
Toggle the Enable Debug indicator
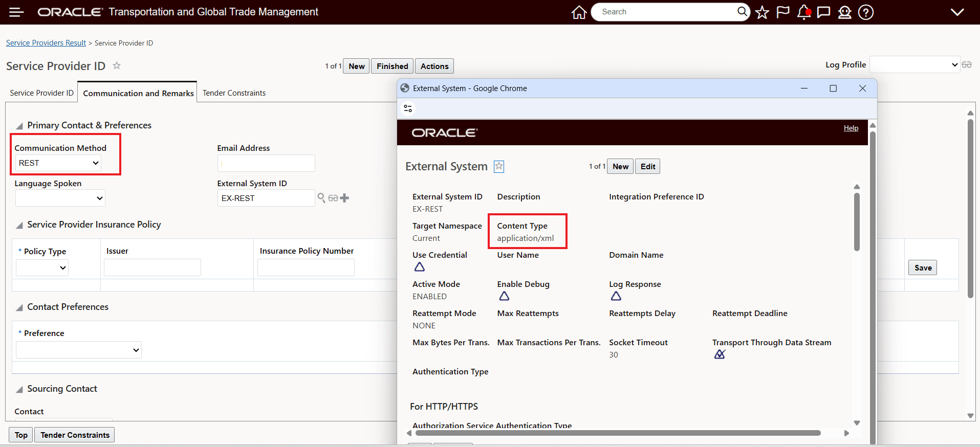pyautogui.click(x=504, y=296)
